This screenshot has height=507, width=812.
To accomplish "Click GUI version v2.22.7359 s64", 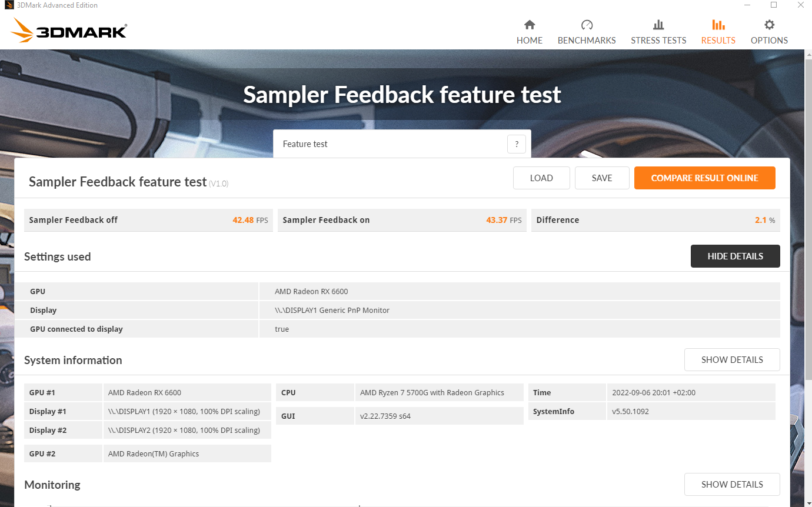I will [x=385, y=416].
